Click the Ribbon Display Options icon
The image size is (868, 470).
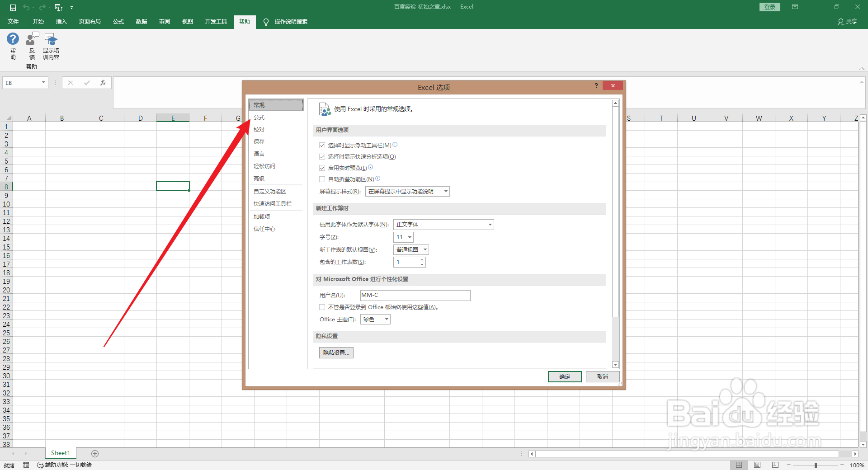tap(795, 7)
